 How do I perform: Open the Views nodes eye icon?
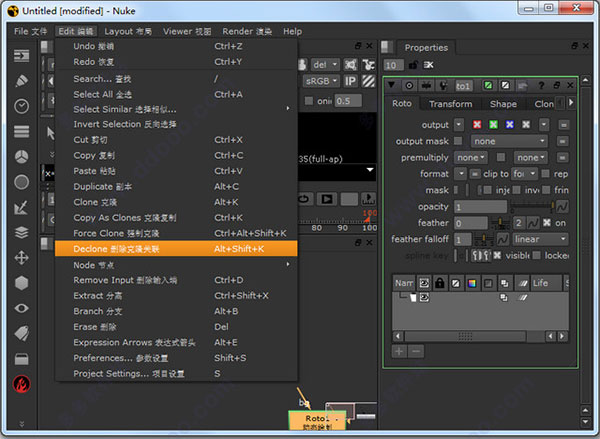[x=21, y=308]
